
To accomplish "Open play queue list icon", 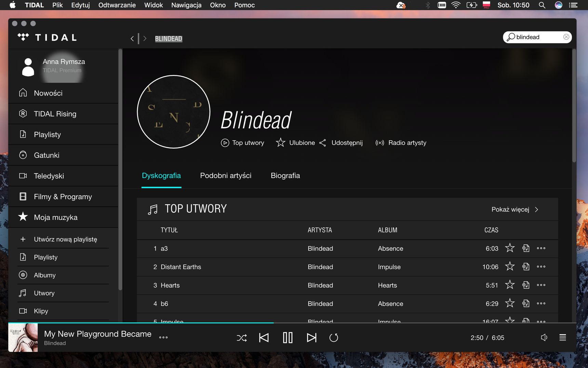I will tap(563, 338).
